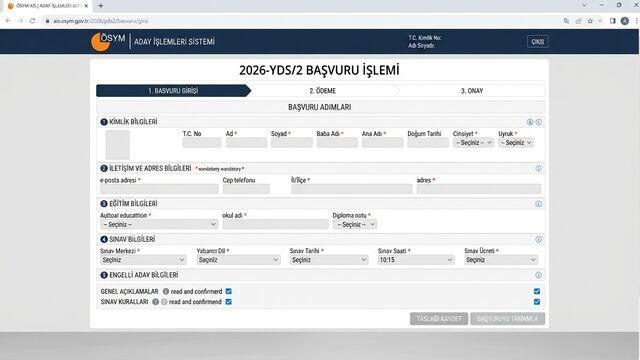Open the browser side panel icon
This screenshot has height=360, width=640.
613,21
